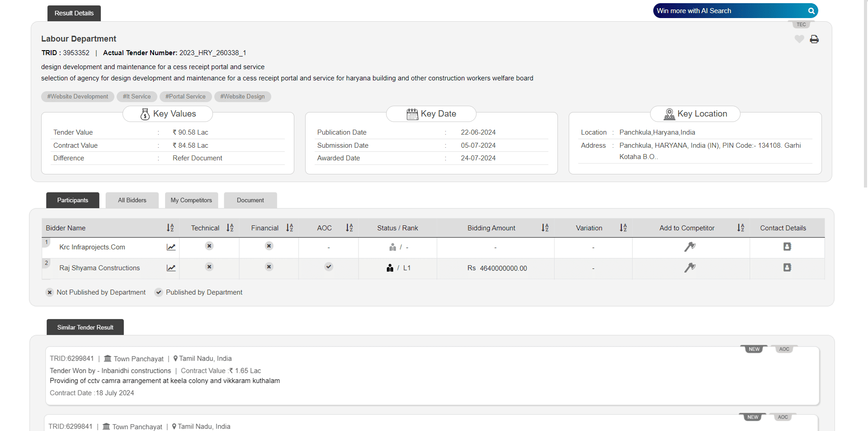Switch to All Bidders tab
The width and height of the screenshot is (868, 431).
point(132,200)
